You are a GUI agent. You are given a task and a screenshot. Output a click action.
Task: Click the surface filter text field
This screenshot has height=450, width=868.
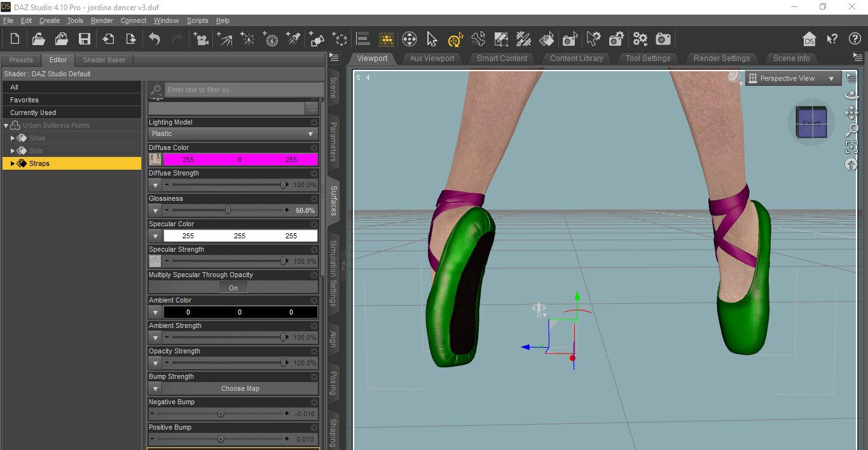click(x=244, y=90)
